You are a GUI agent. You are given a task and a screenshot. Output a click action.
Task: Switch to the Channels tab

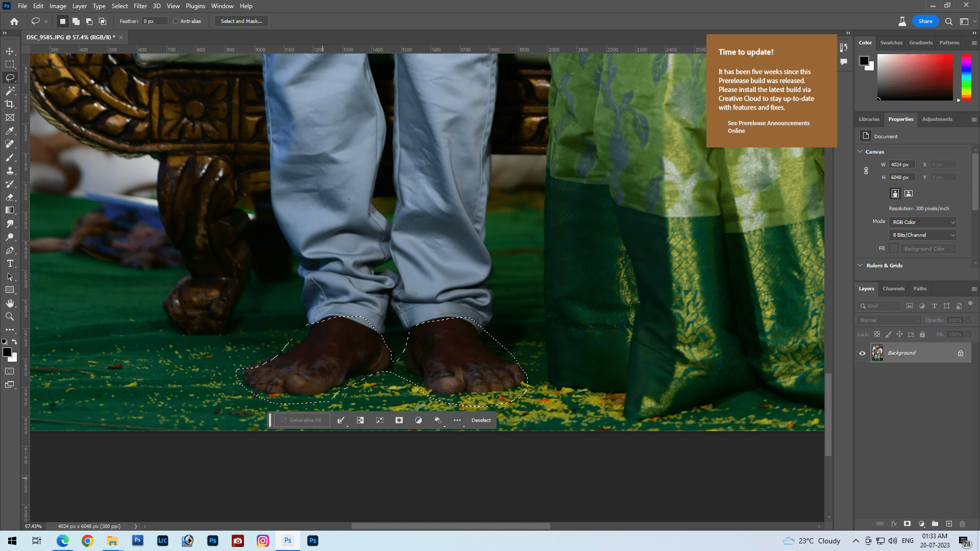pyautogui.click(x=894, y=288)
